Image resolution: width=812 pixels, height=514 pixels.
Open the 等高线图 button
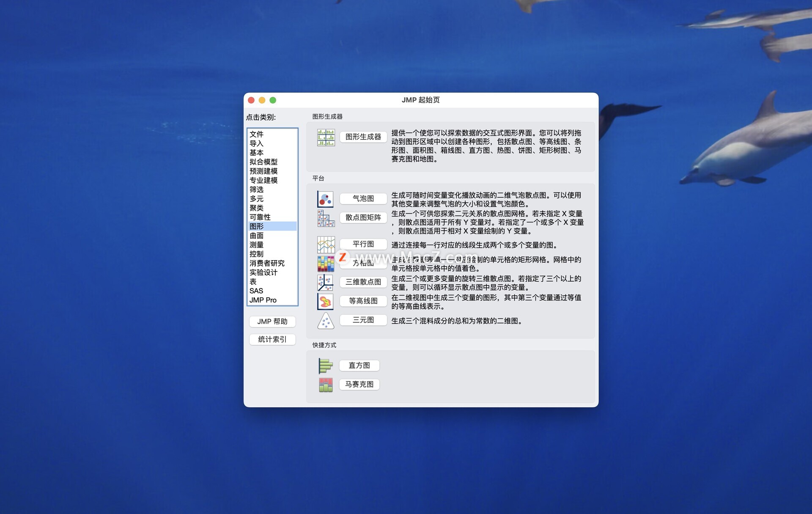(x=363, y=301)
